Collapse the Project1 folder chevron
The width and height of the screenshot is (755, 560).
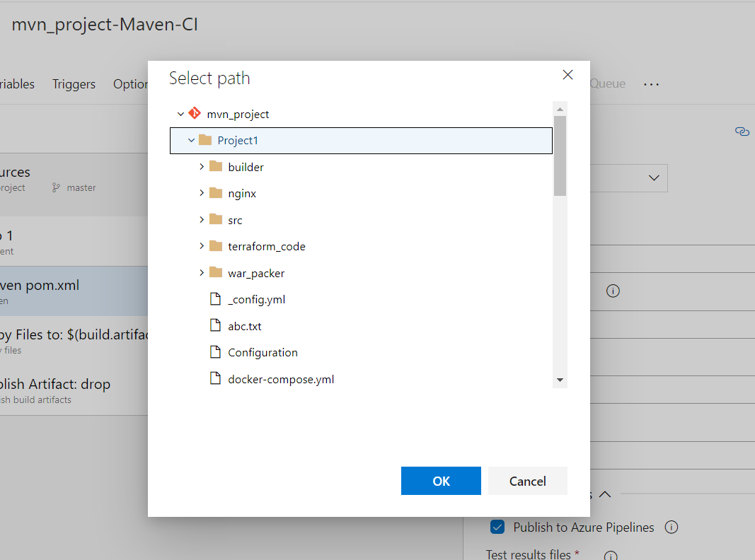pos(191,140)
